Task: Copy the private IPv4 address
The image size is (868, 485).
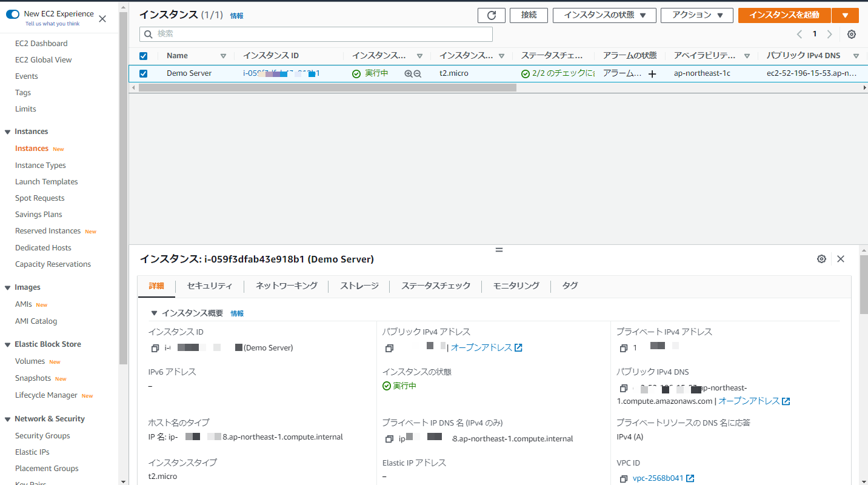Action: [624, 348]
